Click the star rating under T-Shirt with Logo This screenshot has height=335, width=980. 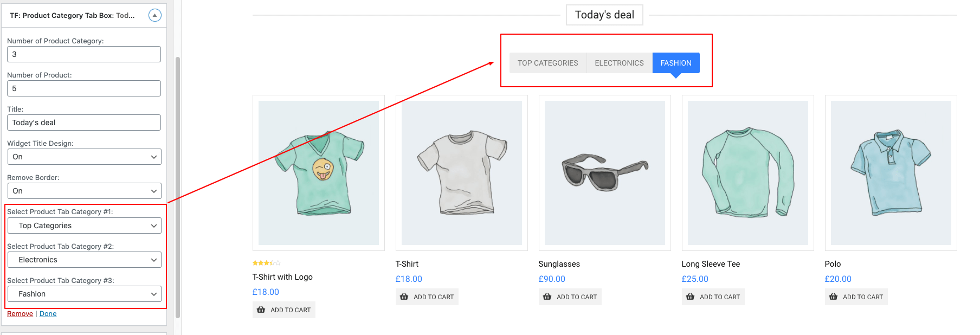click(266, 263)
